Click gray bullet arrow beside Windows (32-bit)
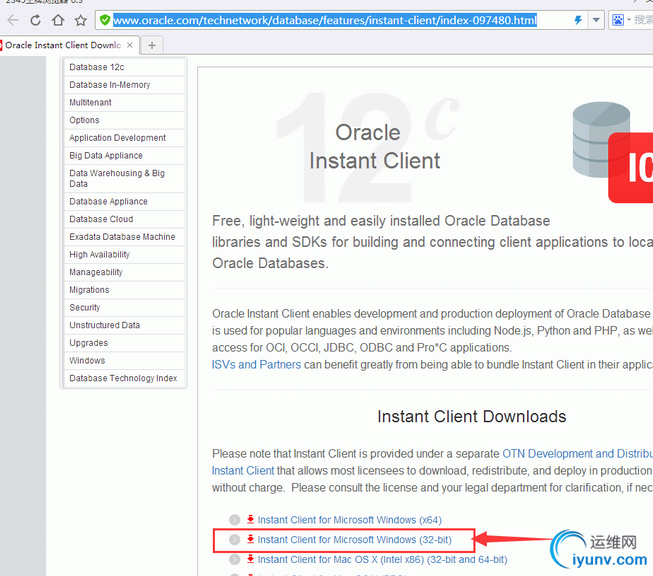This screenshot has height=576, width=653. (234, 540)
